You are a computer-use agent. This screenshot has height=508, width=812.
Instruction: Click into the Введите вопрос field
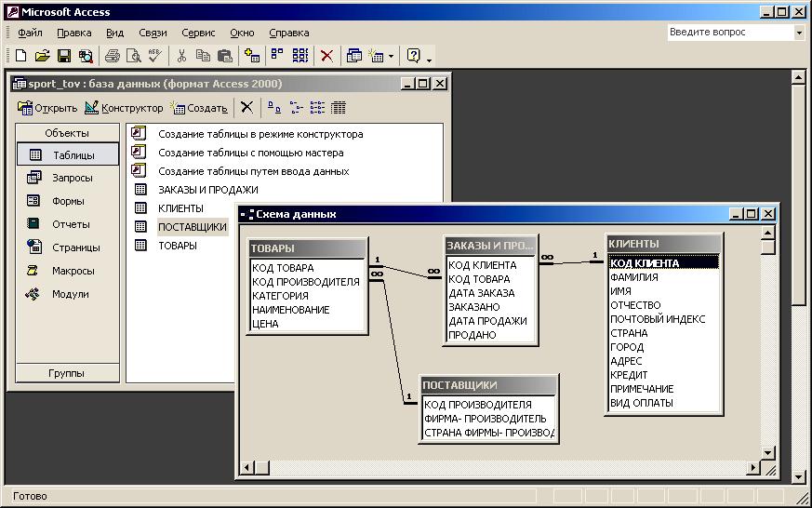pos(730,33)
